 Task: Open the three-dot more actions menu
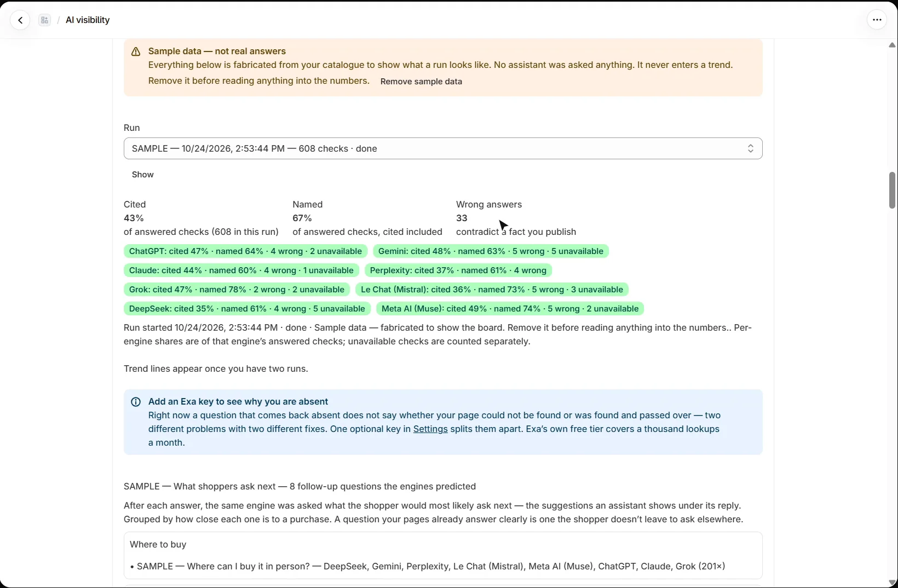[x=877, y=20]
